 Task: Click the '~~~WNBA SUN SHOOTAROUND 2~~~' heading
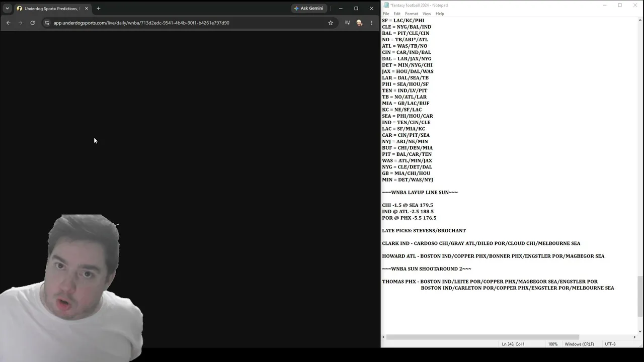tap(427, 269)
